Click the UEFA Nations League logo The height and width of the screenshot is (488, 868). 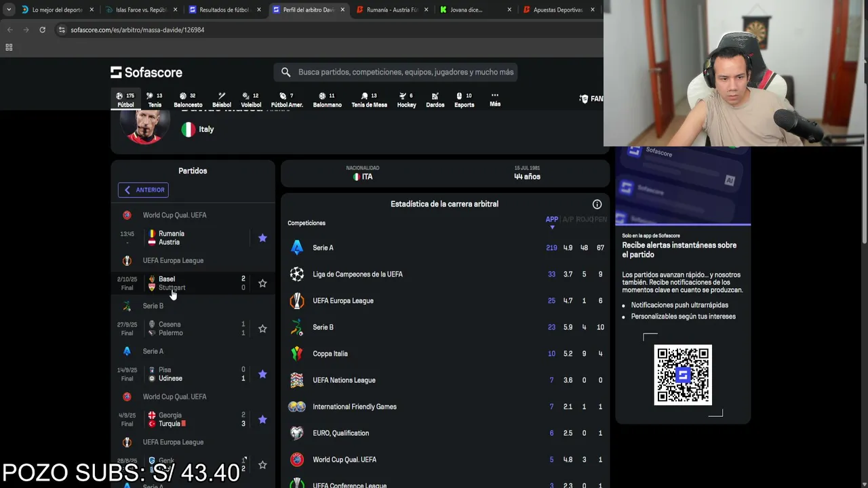297,380
